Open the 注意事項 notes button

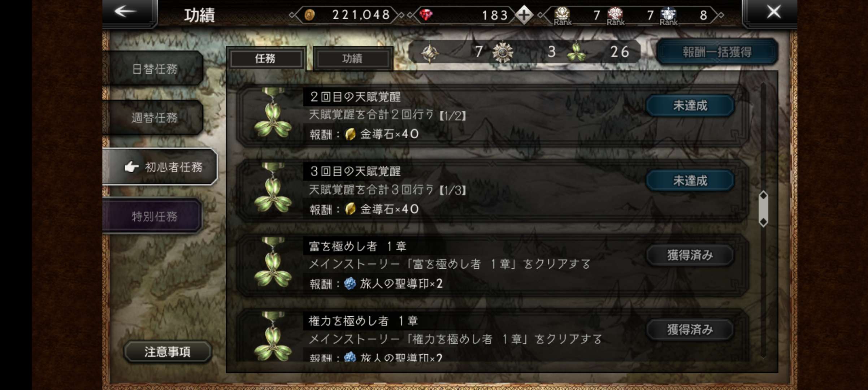(168, 351)
